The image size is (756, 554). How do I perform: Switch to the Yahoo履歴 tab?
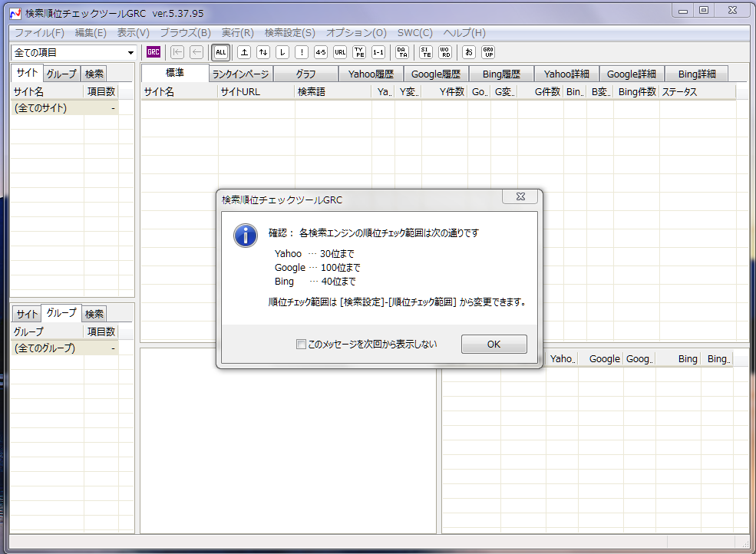pyautogui.click(x=371, y=74)
